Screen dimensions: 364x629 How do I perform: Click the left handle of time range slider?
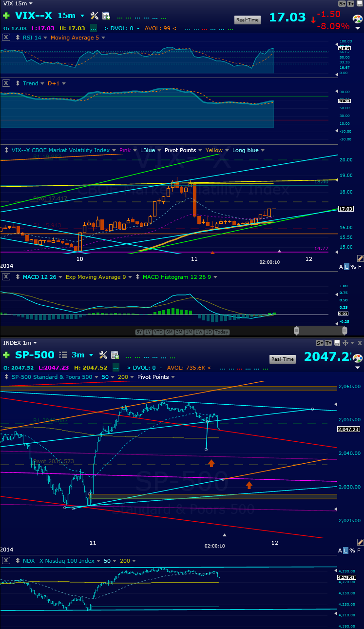[x=296, y=331]
